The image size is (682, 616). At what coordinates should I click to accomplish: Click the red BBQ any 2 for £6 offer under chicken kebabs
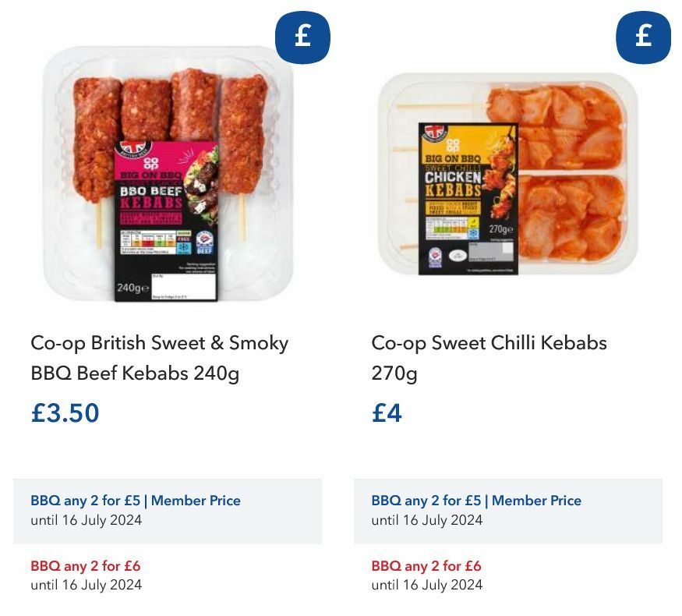426,566
